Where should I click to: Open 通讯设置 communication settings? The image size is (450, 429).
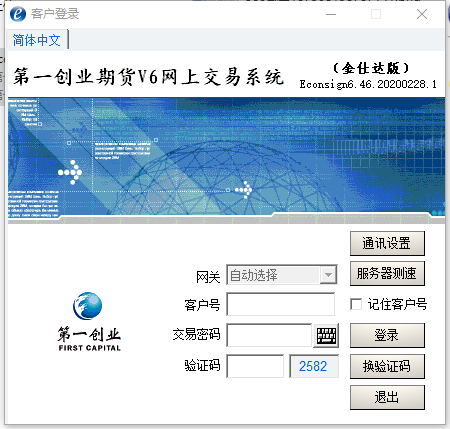tap(387, 243)
